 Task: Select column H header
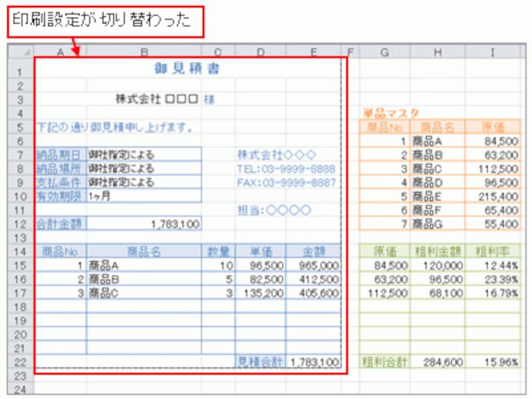[x=438, y=52]
